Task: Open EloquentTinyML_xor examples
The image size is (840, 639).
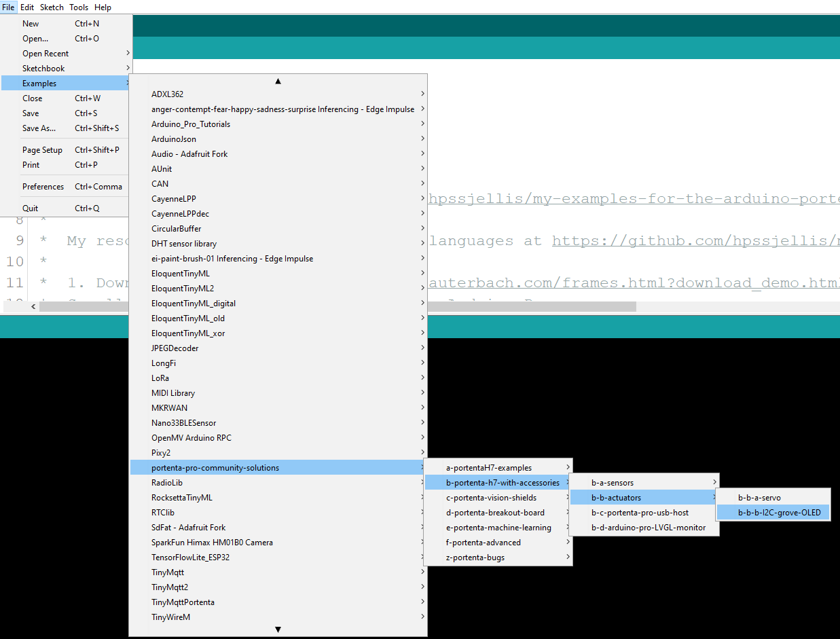Action: pyautogui.click(x=278, y=333)
